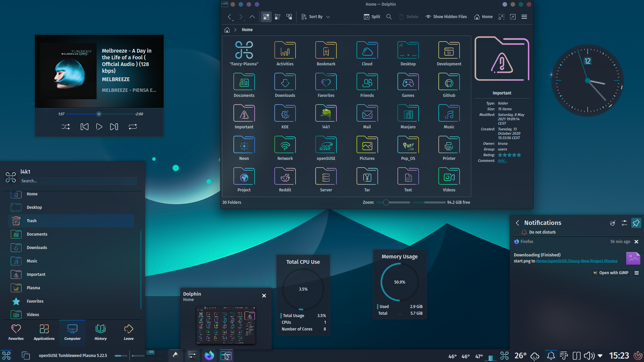644x362 pixels.
Task: Skip to next track in media player
Action: (x=114, y=127)
